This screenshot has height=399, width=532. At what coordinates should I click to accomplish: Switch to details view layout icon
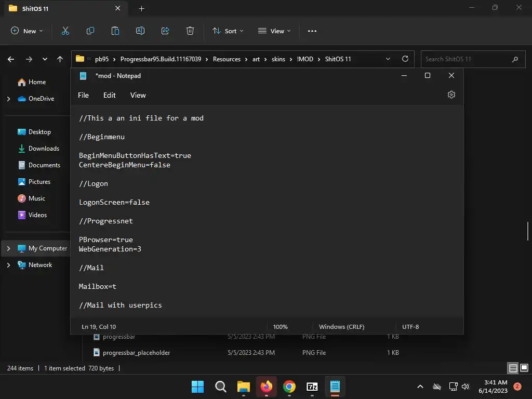pos(513,368)
